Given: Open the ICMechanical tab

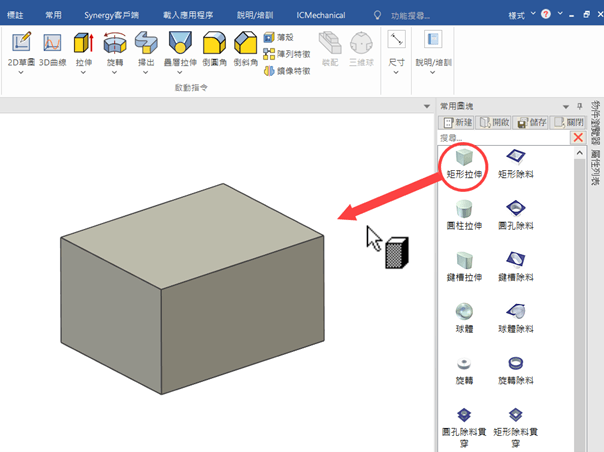Looking at the screenshot, I should click(x=321, y=15).
